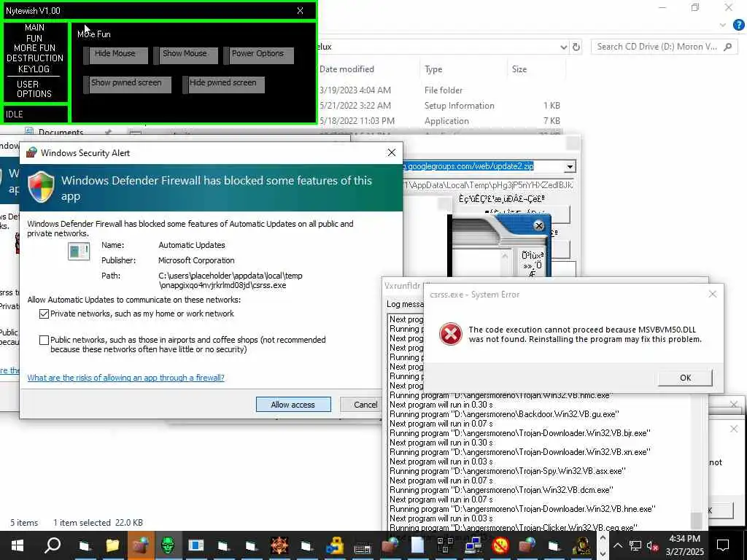Select KEYLOG in Nytewish menu
The image size is (747, 560).
pyautogui.click(x=34, y=69)
